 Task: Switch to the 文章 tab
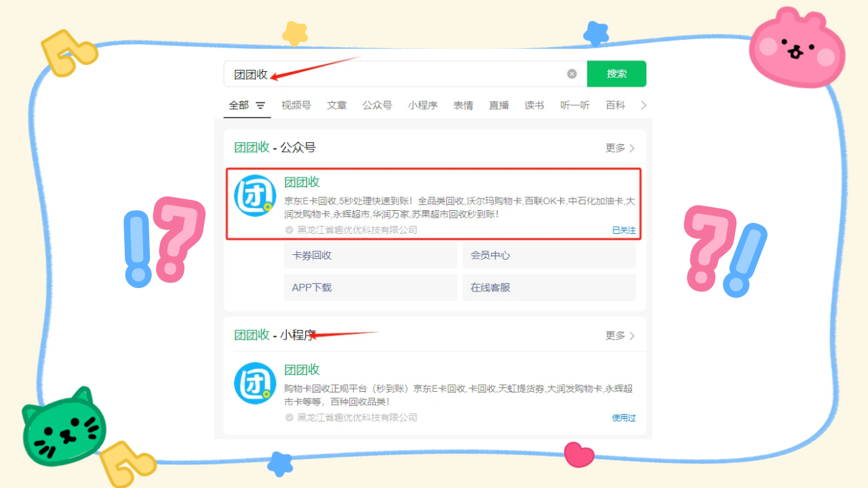(x=337, y=105)
